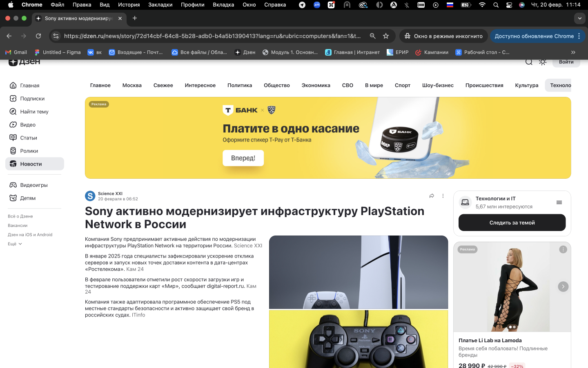Switch to the Интересное news tab

[x=200, y=85]
